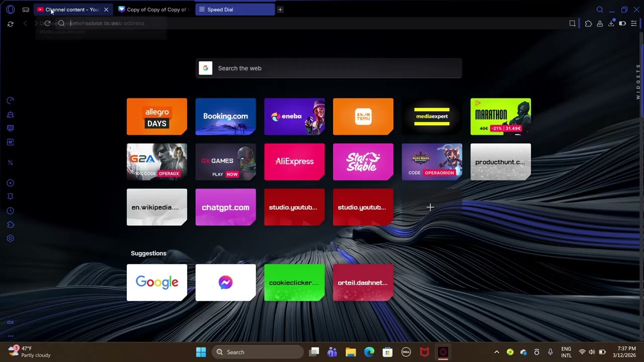Open GX Cleaner broom icon in sidebar

point(10,115)
